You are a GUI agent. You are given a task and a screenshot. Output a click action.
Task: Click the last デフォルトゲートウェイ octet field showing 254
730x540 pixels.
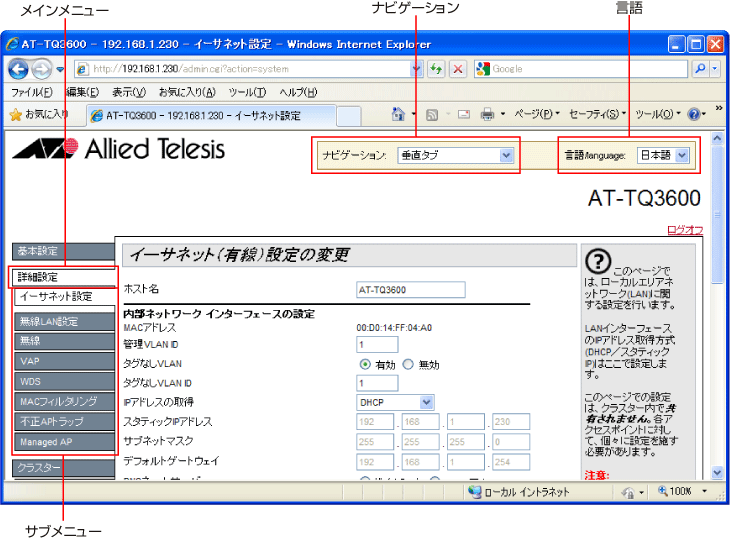coord(511,462)
